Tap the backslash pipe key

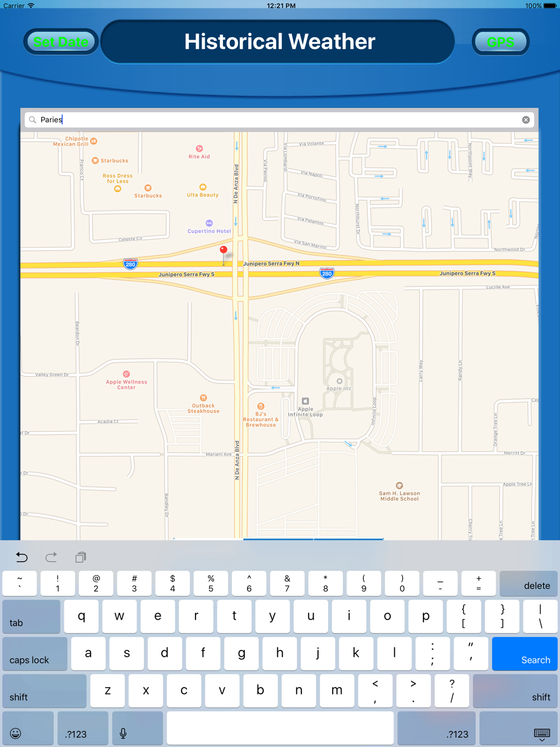click(540, 617)
